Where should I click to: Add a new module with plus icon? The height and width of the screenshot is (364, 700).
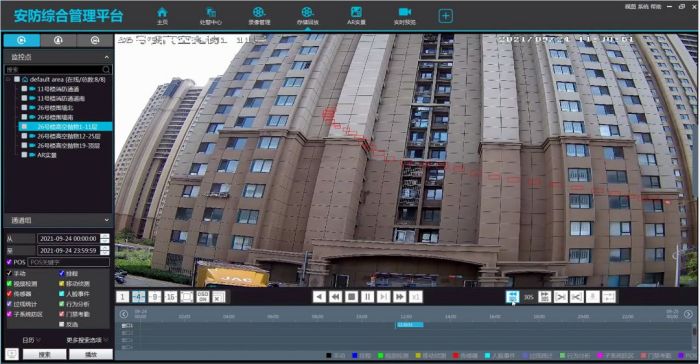coord(446,16)
